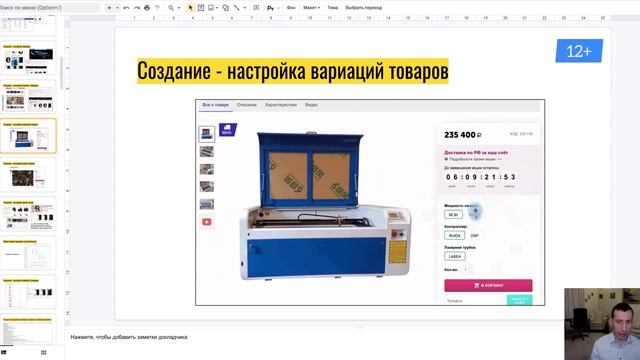Click the Доставка по РФ за наш счёт text

click(x=476, y=153)
